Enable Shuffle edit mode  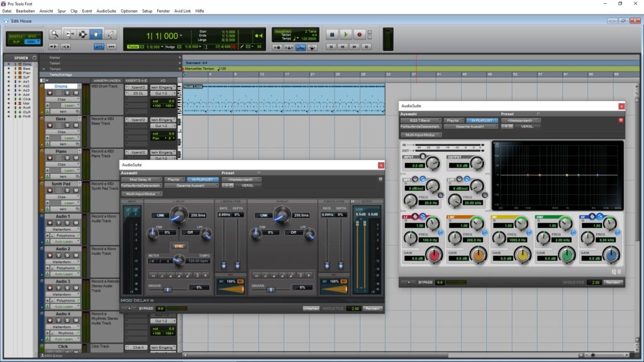[x=16, y=36]
